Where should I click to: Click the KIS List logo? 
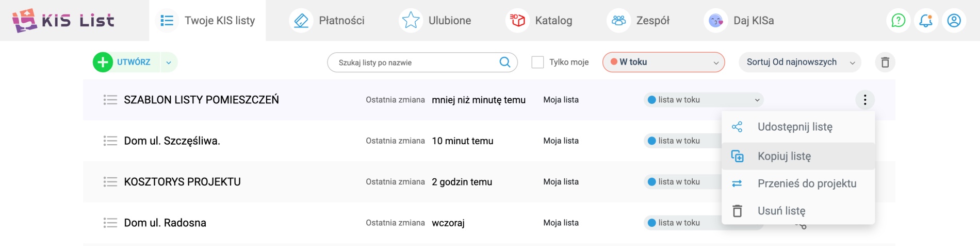coord(63,21)
